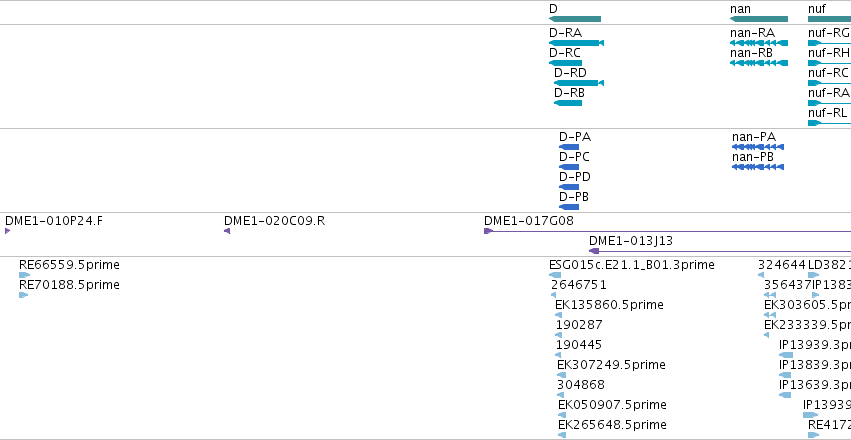This screenshot has width=851, height=440.
Task: Click the ESG015c.E21.1_B01.3prime EST
Action: (x=555, y=275)
